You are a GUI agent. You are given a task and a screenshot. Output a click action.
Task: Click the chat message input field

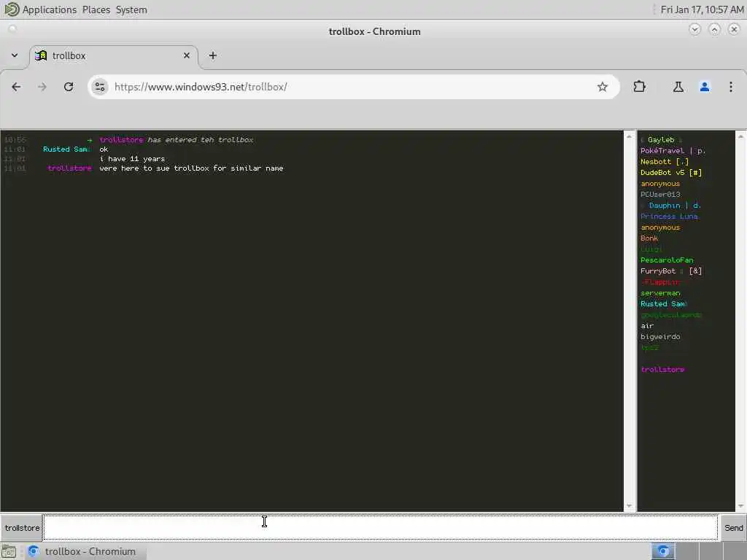click(x=380, y=528)
